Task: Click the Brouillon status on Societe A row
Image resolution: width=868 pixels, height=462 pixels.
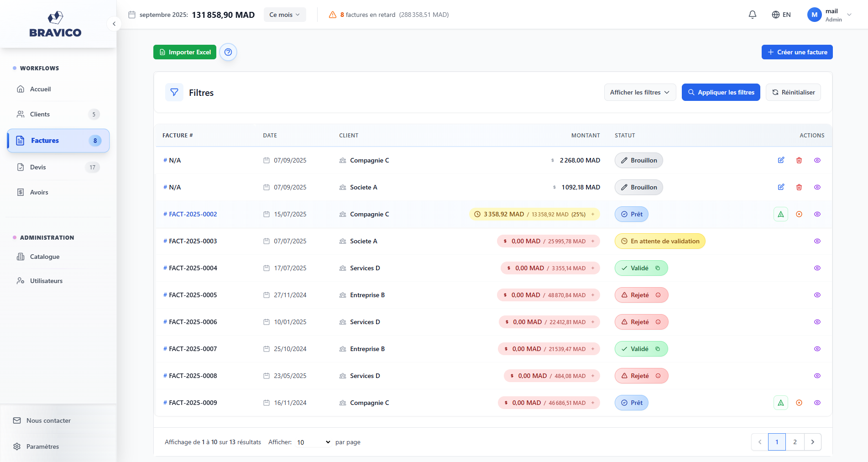Action: coord(639,187)
